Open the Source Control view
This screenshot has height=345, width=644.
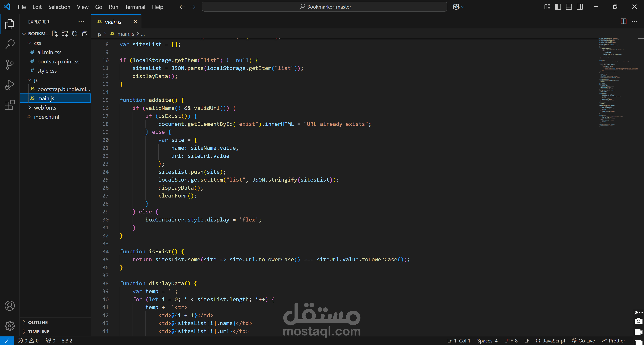[x=10, y=64]
